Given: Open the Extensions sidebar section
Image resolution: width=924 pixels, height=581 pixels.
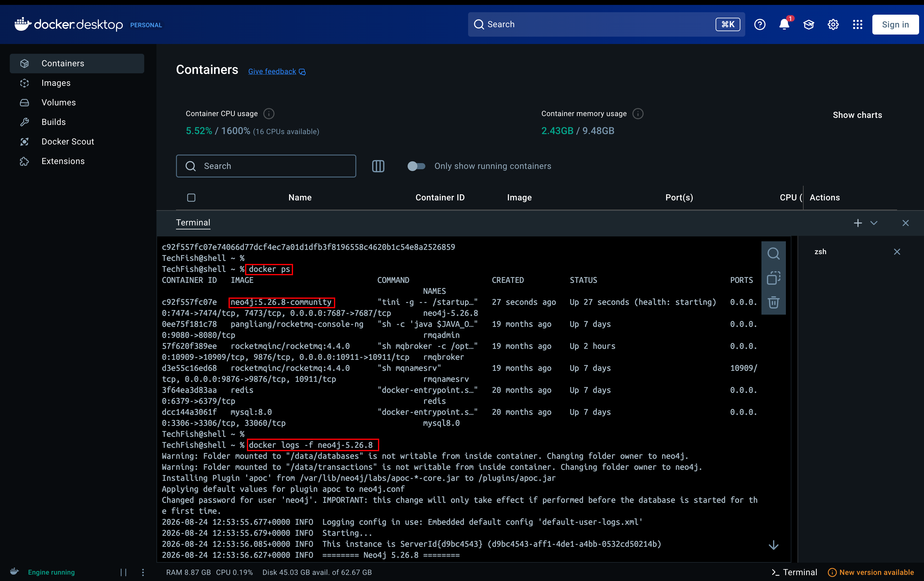Looking at the screenshot, I should click(77, 161).
